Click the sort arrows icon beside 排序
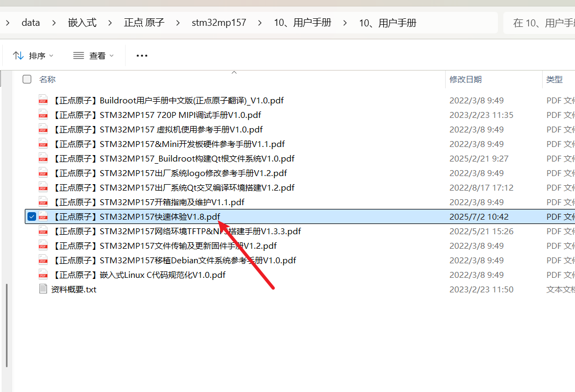The image size is (575, 392). coord(18,55)
